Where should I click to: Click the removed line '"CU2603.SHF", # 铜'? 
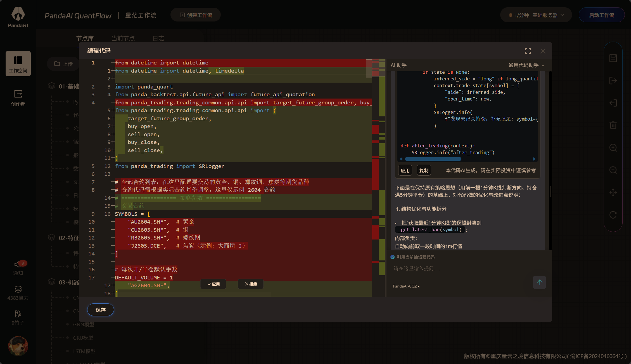[x=158, y=230]
